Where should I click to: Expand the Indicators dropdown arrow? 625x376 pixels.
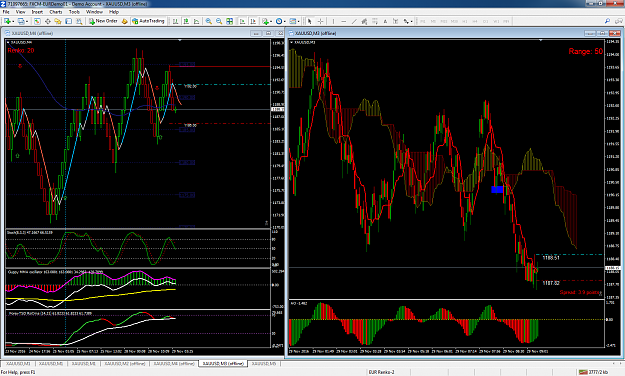pyautogui.click(x=271, y=22)
